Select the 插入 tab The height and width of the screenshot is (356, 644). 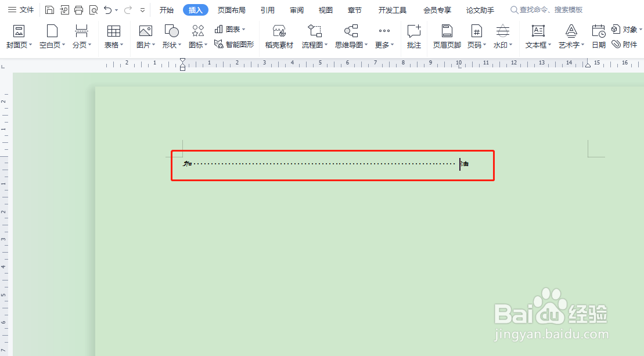click(x=196, y=10)
